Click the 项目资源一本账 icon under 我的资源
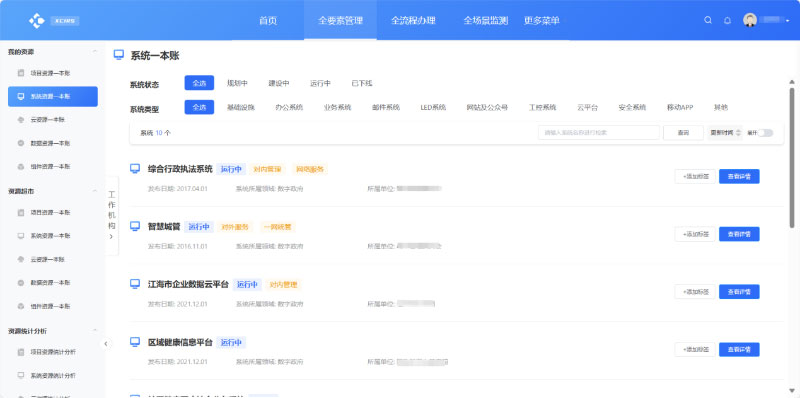Image resolution: width=800 pixels, height=398 pixels. coord(21,73)
